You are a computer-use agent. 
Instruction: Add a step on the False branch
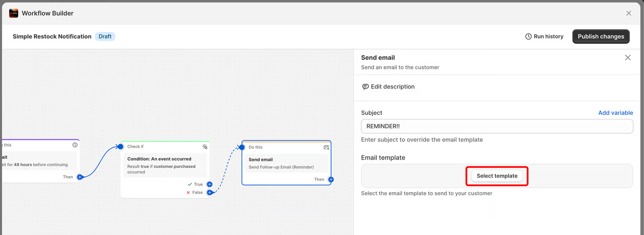209,193
